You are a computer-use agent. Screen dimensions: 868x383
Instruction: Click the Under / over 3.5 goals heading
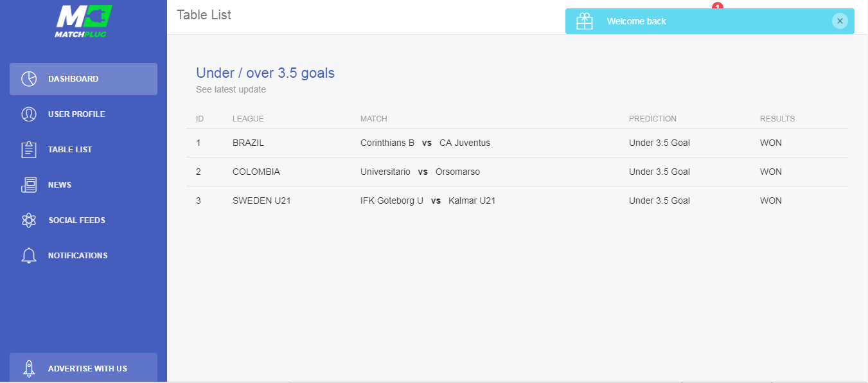tap(265, 73)
